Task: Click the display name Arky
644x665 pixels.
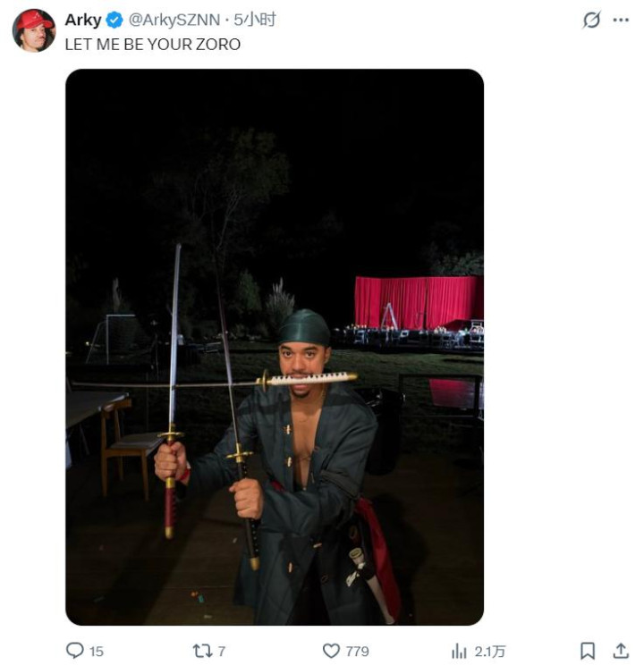Action: point(83,20)
